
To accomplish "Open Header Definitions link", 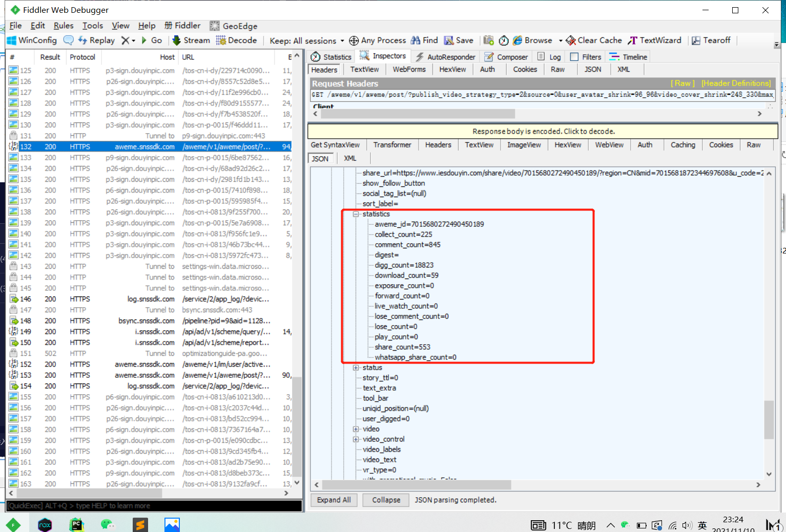I will pos(736,83).
